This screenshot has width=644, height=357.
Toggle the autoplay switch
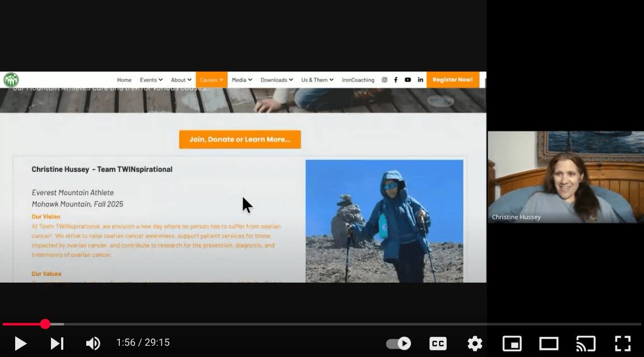[x=399, y=343]
